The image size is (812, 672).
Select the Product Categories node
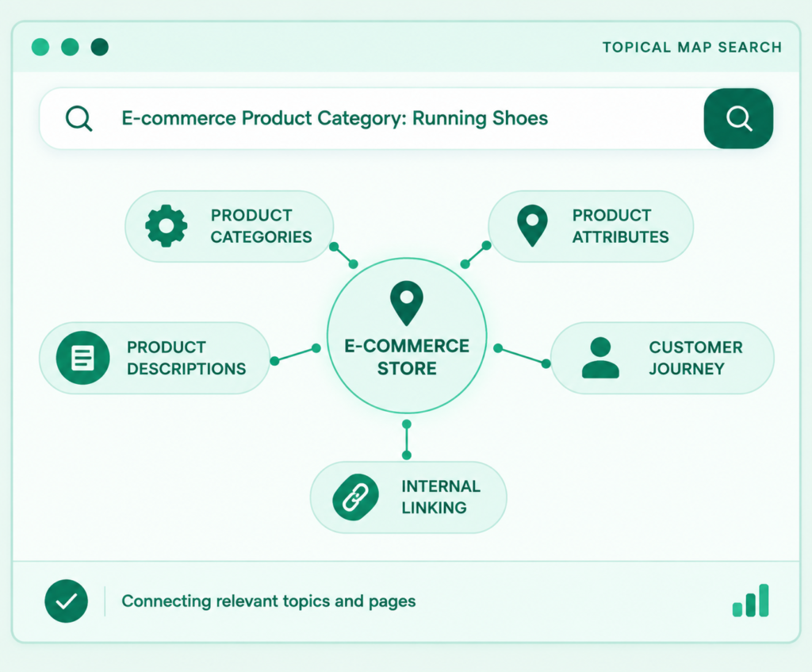(229, 226)
